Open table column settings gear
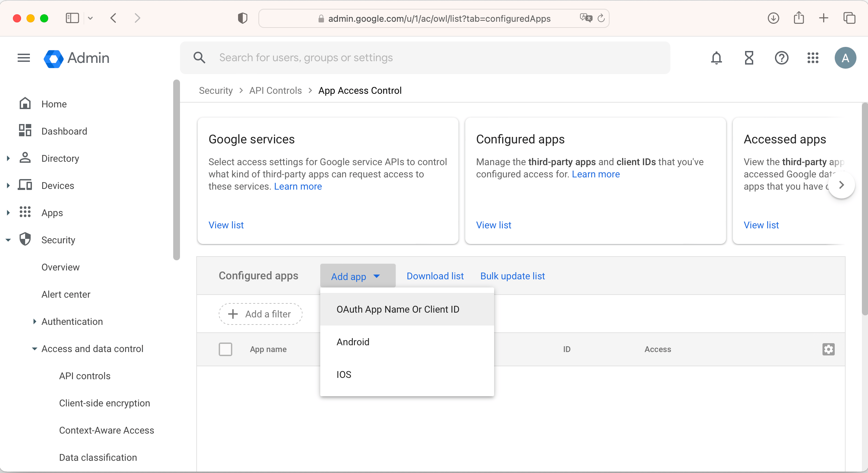The width and height of the screenshot is (868, 473). [828, 349]
